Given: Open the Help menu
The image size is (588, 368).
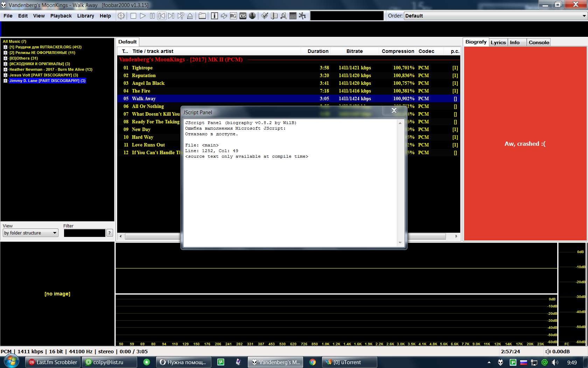Looking at the screenshot, I should pos(105,16).
